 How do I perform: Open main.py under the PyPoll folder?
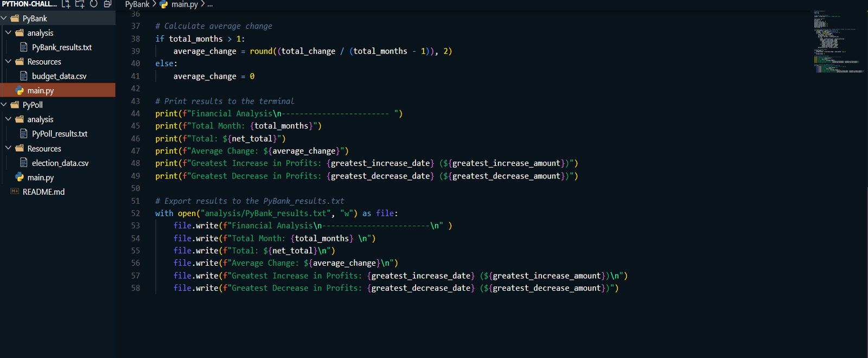[x=41, y=177]
